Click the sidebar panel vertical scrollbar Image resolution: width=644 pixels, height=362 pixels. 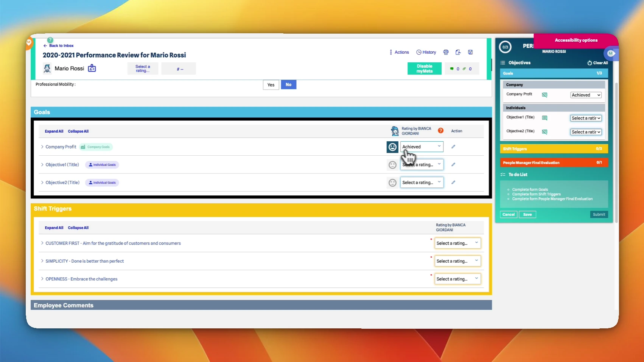coord(616,151)
